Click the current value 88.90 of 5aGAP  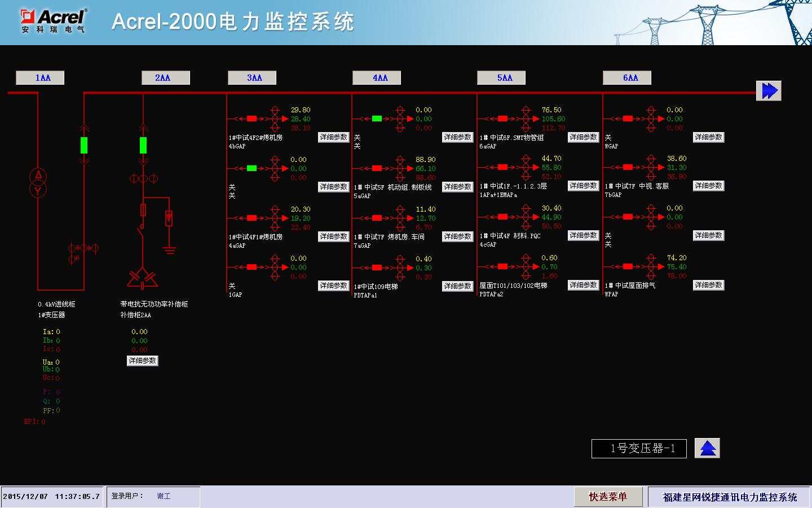(426, 160)
